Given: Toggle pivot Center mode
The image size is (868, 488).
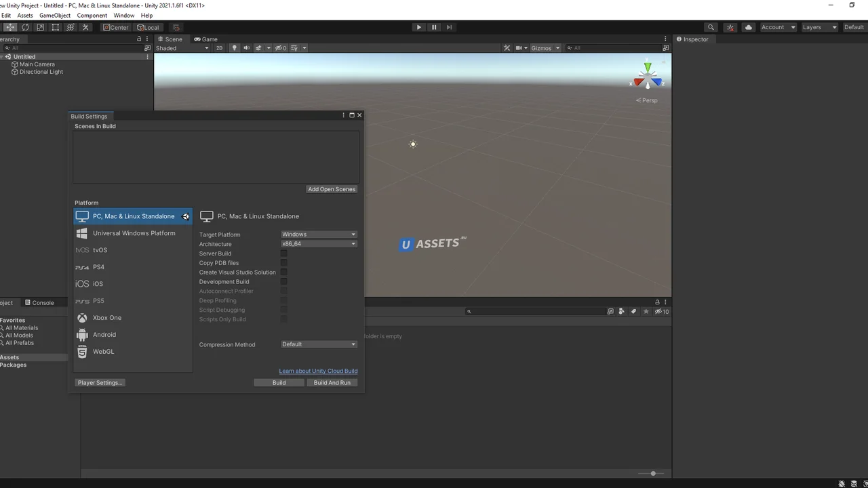Looking at the screenshot, I should pos(115,27).
